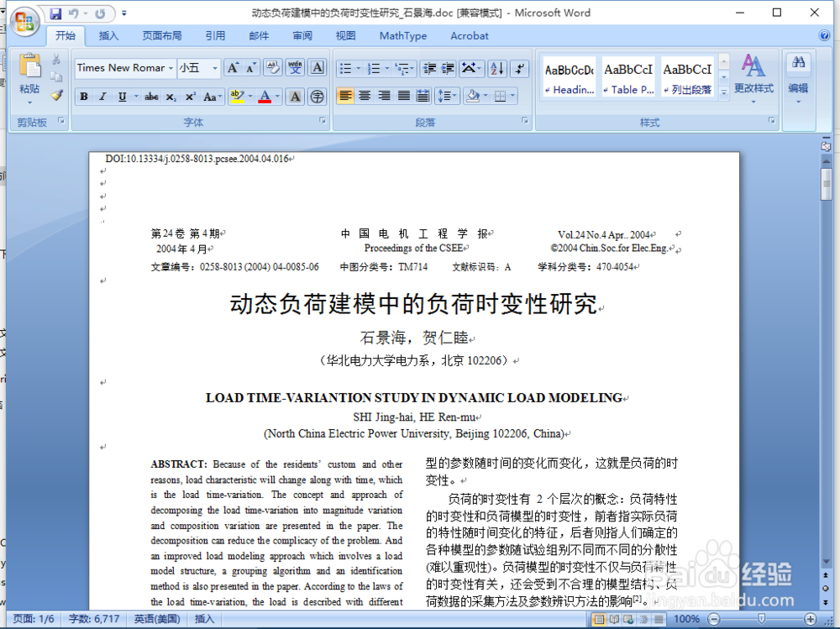Grow the font size
The image size is (840, 629).
click(x=233, y=68)
